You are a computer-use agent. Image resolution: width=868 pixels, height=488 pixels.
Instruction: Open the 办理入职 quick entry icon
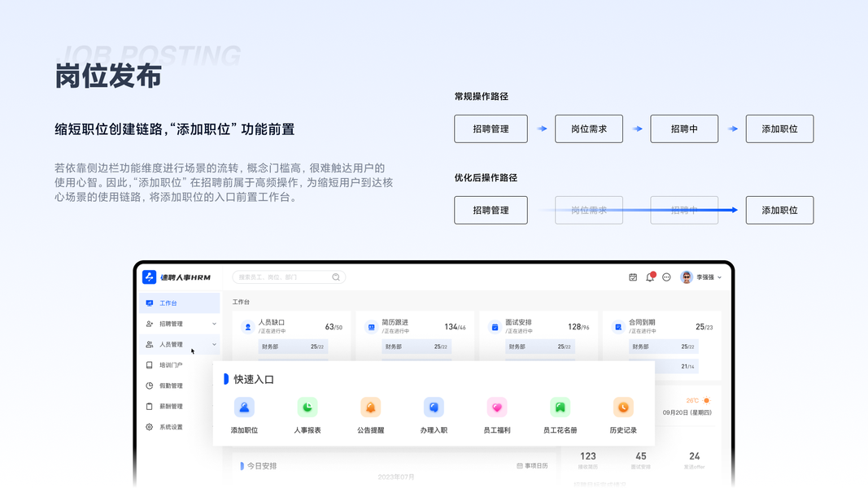click(434, 407)
